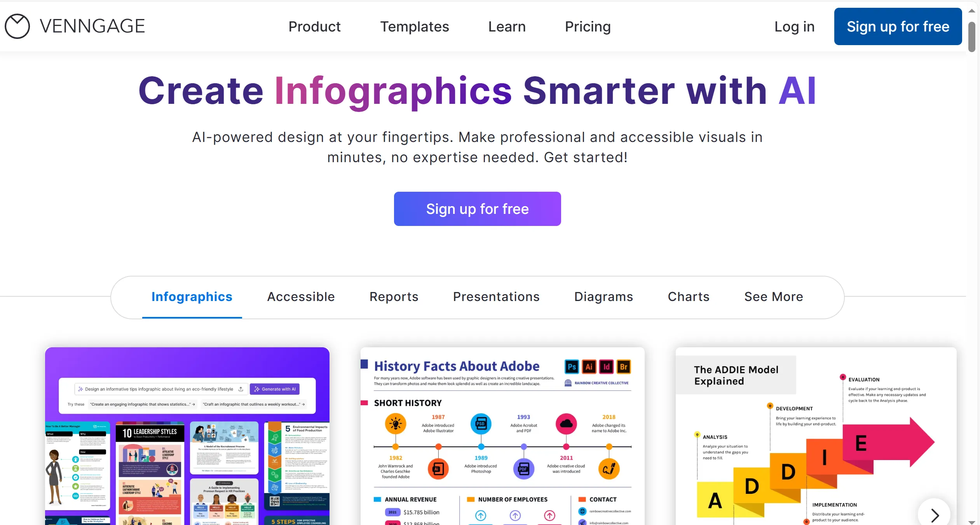Click the pink E arrow in ADDIE diagram
This screenshot has width=980, height=525.
point(888,442)
